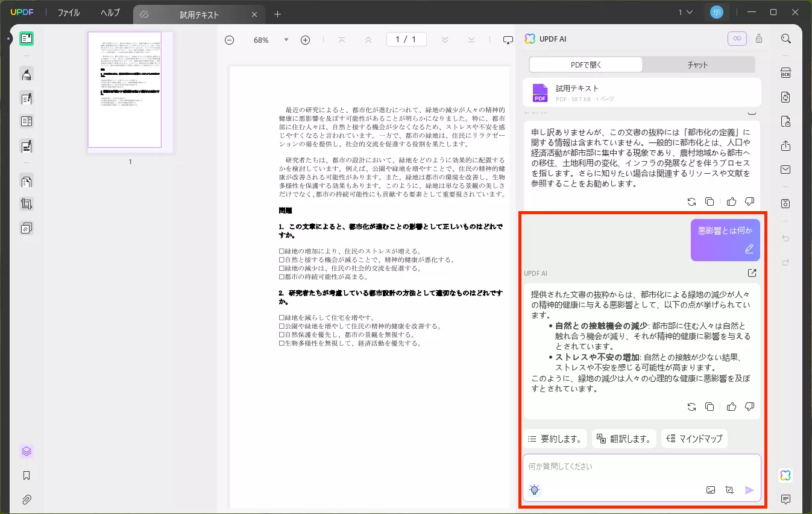
Task: Edit the 悪影響とは何か message
Action: (x=749, y=248)
